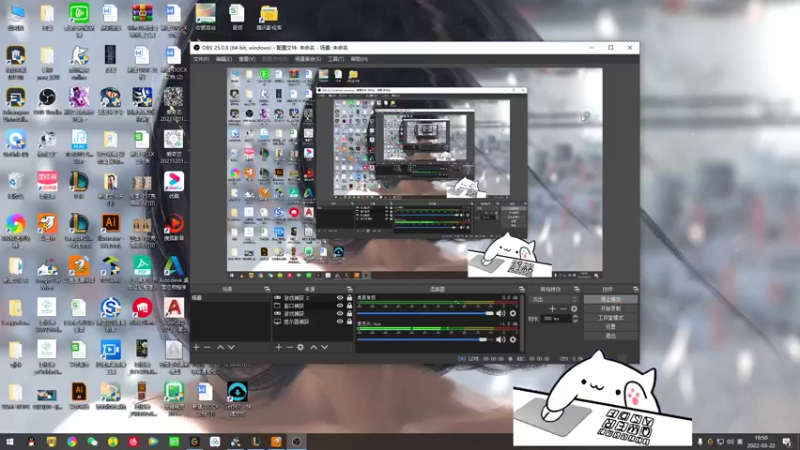Open the 淡出 transition dropdown

click(554, 299)
